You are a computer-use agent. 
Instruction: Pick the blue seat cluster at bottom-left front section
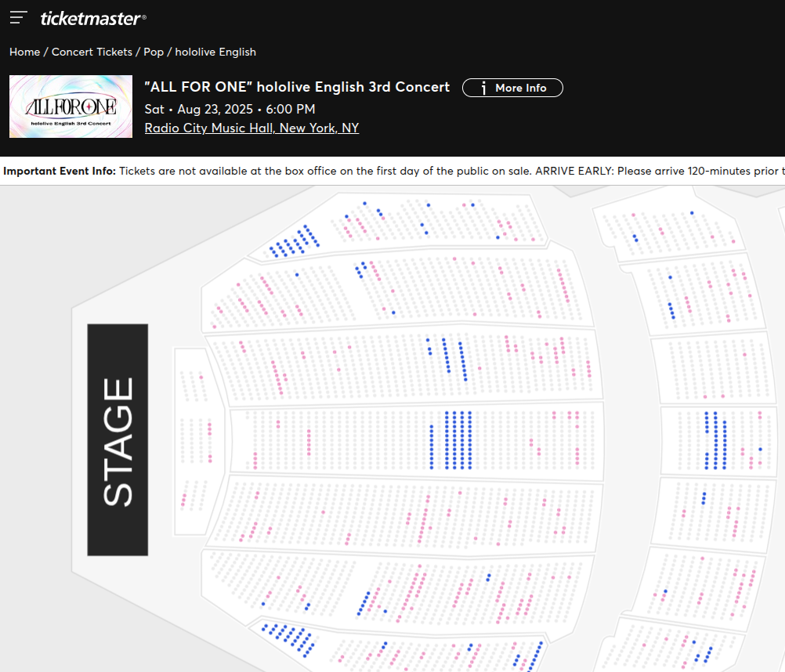tap(288, 639)
